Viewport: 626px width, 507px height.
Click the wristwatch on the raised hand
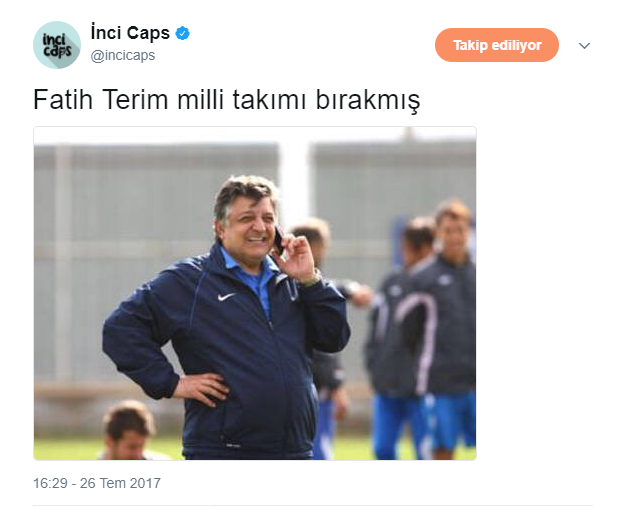click(313, 278)
